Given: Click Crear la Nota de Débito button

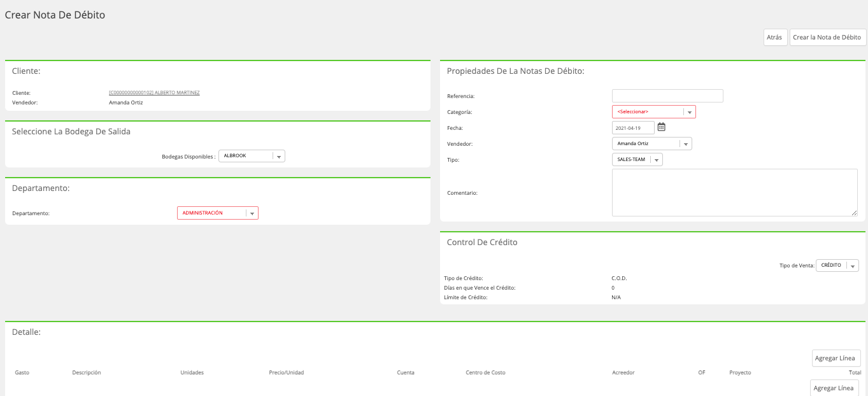Looking at the screenshot, I should point(827,38).
